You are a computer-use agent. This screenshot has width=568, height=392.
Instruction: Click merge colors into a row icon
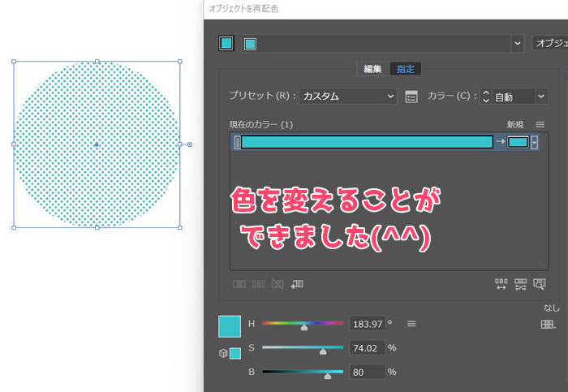click(x=239, y=284)
